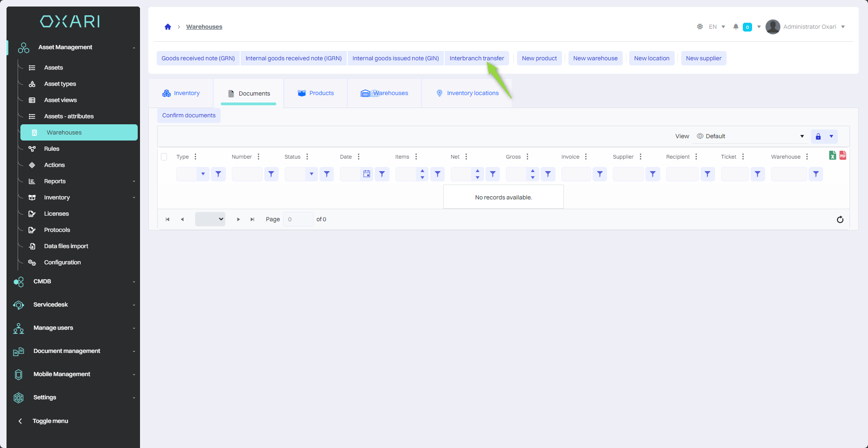Switch to the Inventory locations tab

pos(467,93)
